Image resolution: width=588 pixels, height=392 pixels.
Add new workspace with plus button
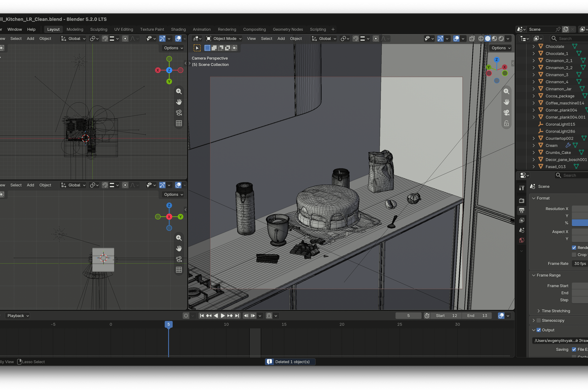(x=333, y=29)
